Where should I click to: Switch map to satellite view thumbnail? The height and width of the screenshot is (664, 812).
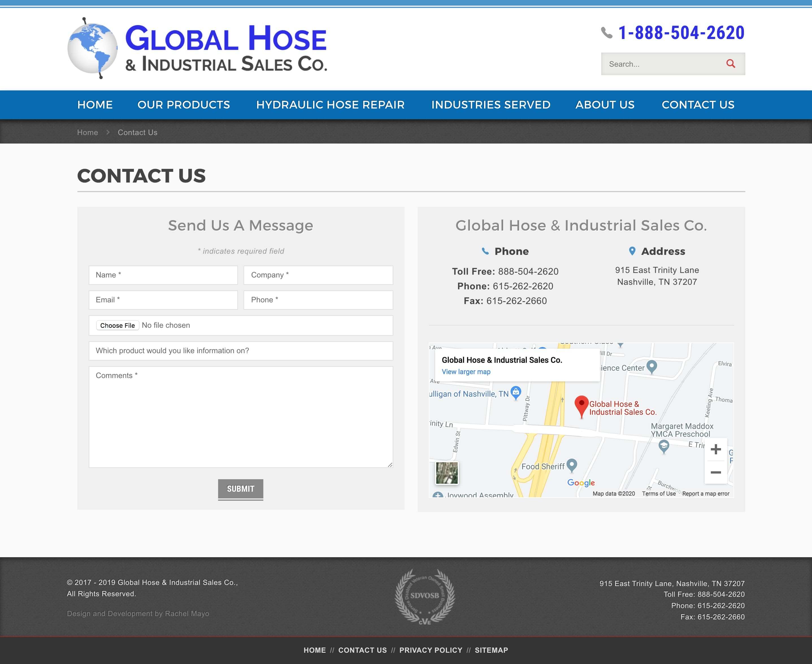point(447,473)
